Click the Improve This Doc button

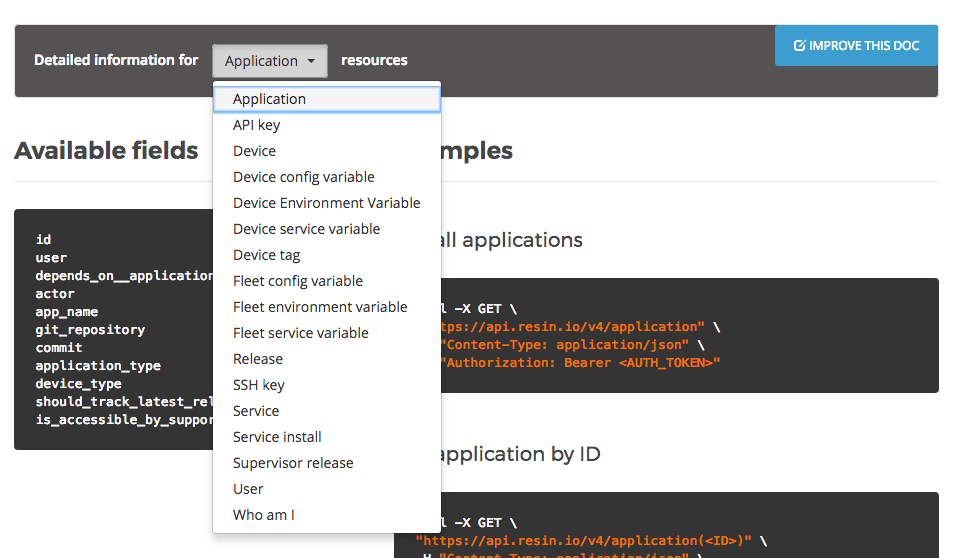pos(856,46)
